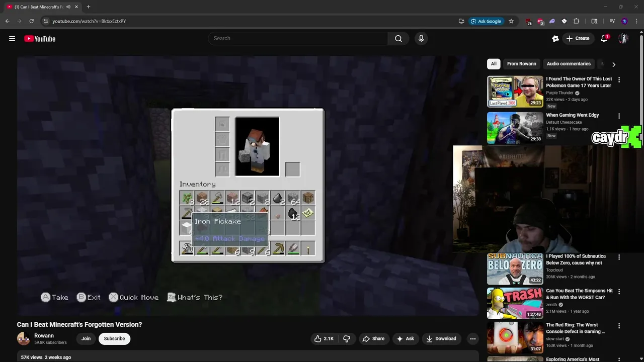Open the YouTube account avatar menu

coord(623,39)
